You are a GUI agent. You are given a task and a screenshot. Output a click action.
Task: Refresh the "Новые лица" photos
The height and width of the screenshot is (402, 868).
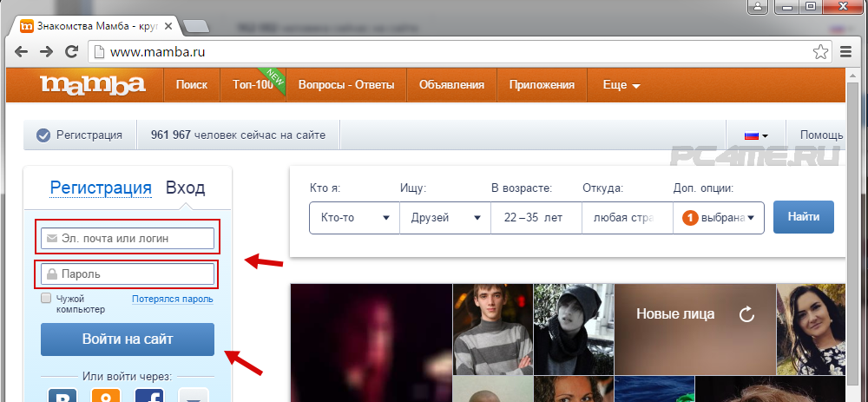(x=746, y=314)
